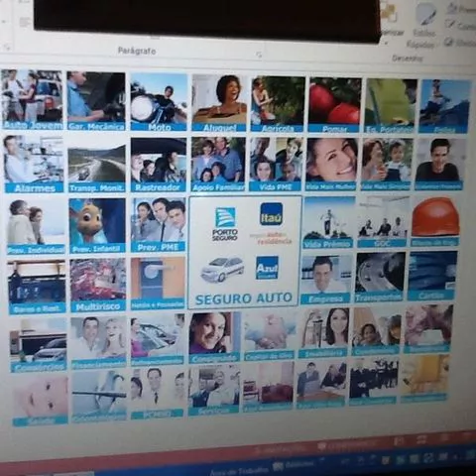Open the Parágrafo dialog launcher

pyautogui.click(x=259, y=55)
